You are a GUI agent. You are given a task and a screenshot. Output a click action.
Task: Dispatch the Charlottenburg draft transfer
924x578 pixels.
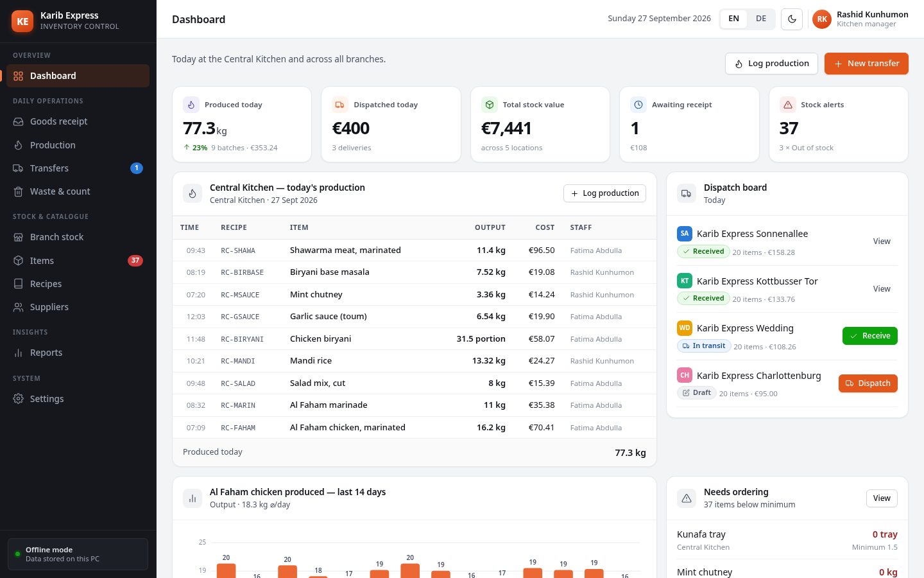[x=868, y=383]
